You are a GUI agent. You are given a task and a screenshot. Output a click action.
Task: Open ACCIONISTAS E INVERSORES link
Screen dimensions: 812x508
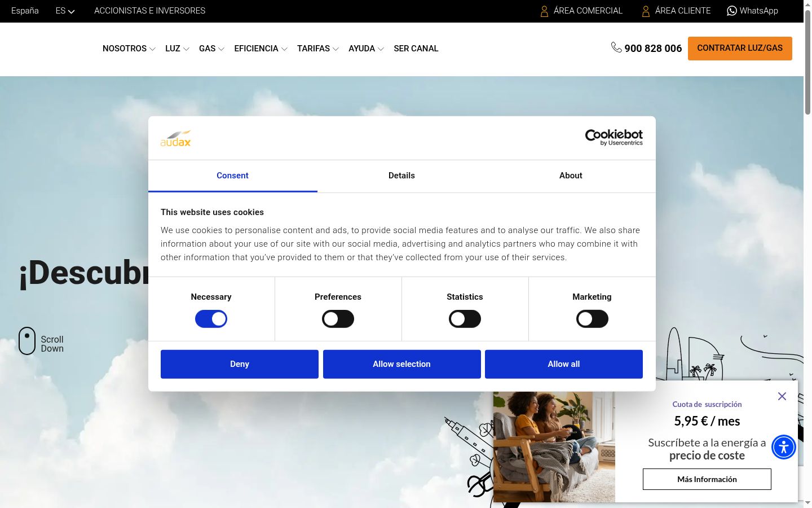149,11
